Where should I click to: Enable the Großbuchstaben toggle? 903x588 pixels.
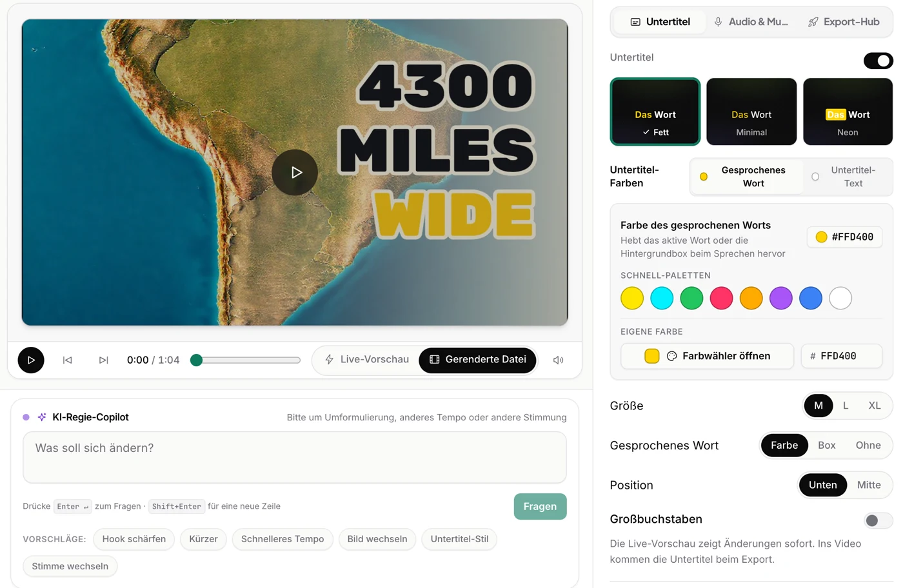pyautogui.click(x=878, y=520)
